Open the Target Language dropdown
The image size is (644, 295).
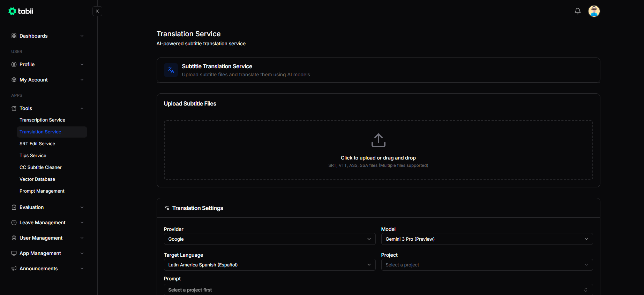coord(269,265)
